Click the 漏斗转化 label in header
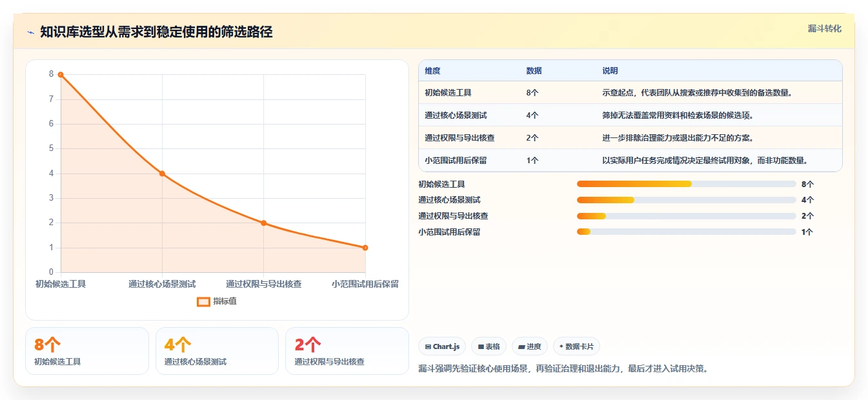The image size is (868, 400). click(825, 29)
